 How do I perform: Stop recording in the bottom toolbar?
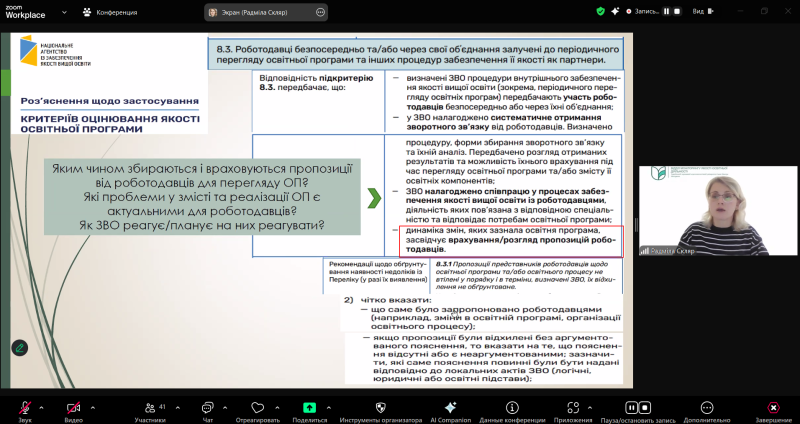pos(645,408)
